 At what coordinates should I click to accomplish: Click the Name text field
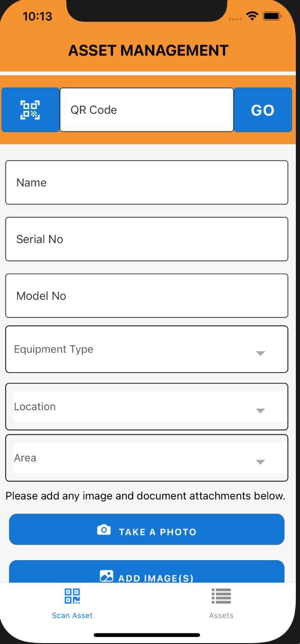click(147, 182)
